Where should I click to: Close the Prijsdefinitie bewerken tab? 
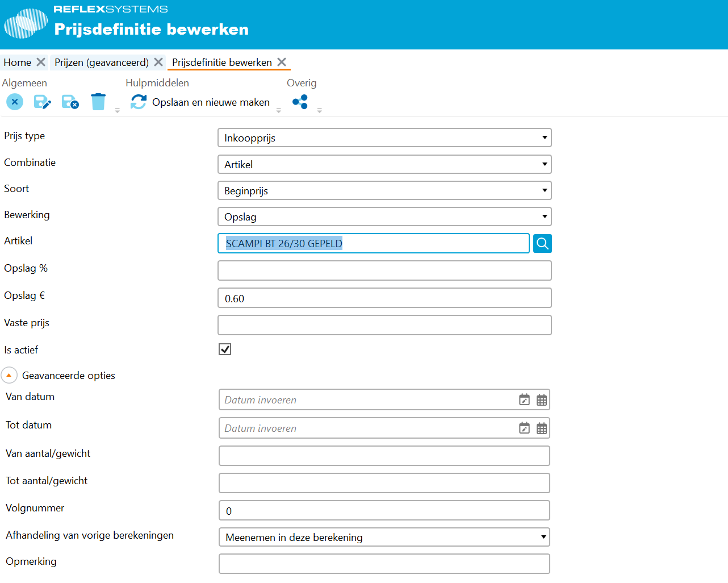tap(282, 63)
